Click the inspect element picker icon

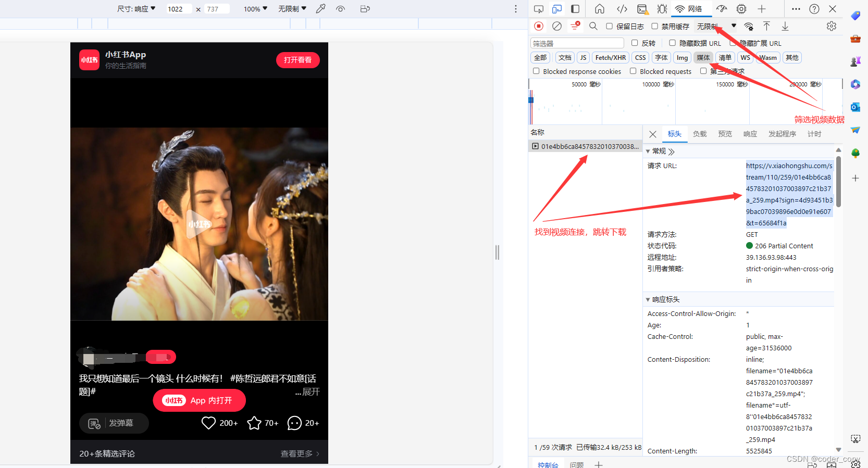(x=539, y=9)
